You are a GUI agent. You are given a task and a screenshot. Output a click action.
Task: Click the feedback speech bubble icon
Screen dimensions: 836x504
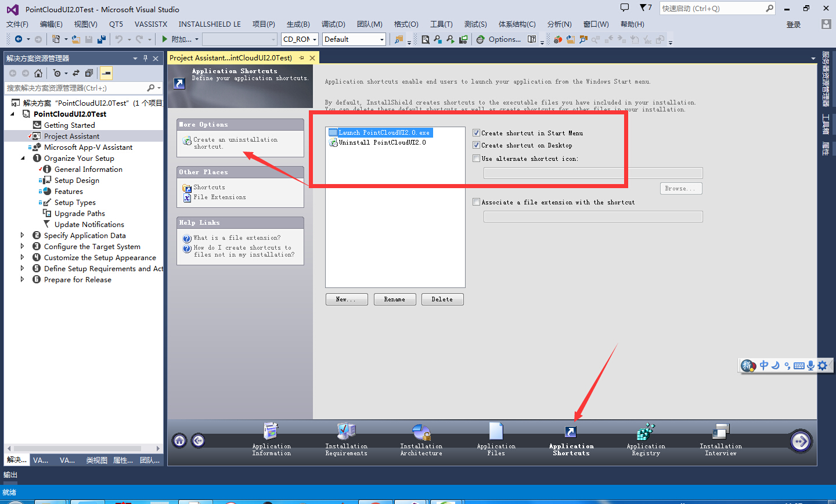tap(625, 8)
